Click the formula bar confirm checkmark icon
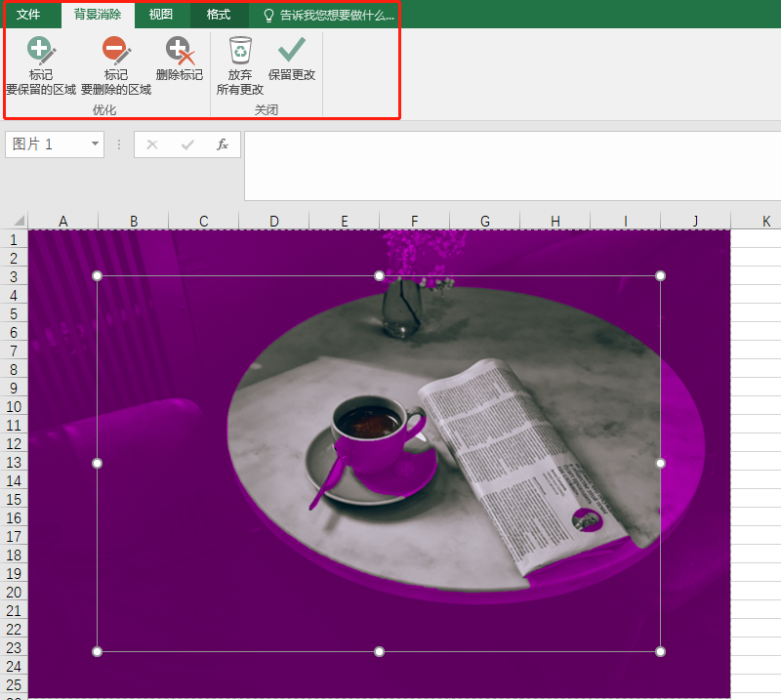 (x=187, y=145)
